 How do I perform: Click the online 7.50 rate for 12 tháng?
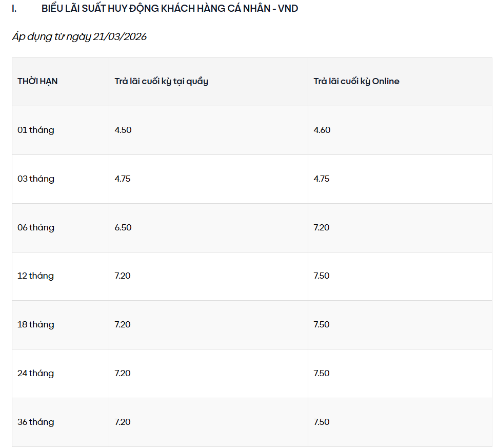coord(322,276)
